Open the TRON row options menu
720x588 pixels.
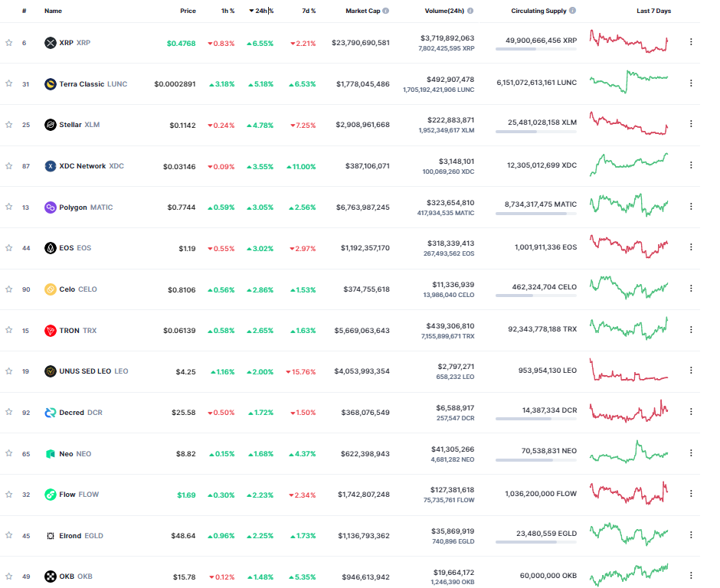click(691, 329)
